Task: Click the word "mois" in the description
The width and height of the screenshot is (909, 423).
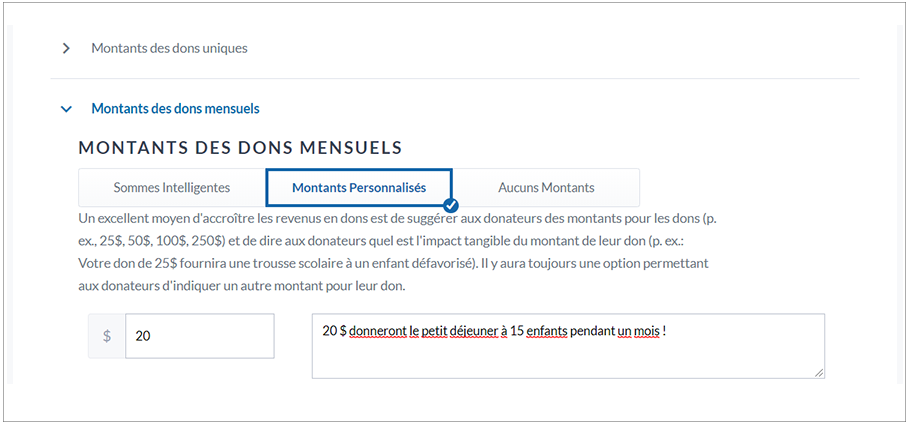Action: [646, 330]
